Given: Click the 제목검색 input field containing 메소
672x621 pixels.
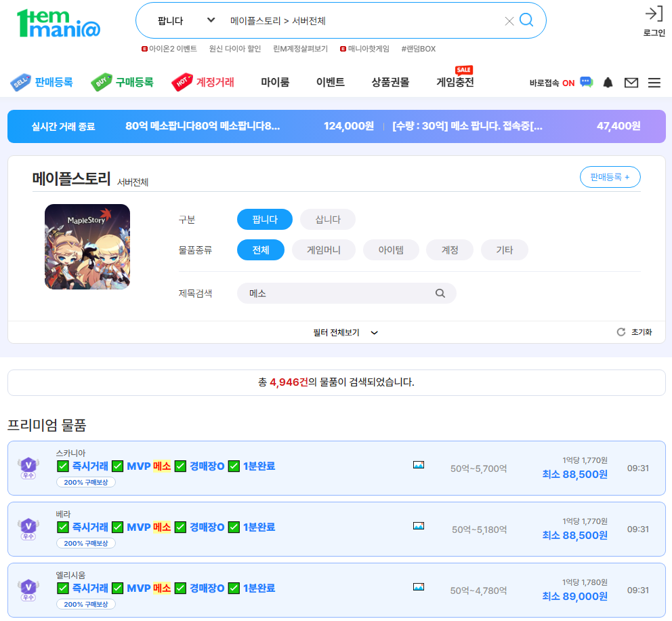Looking at the screenshot, I should (346, 294).
